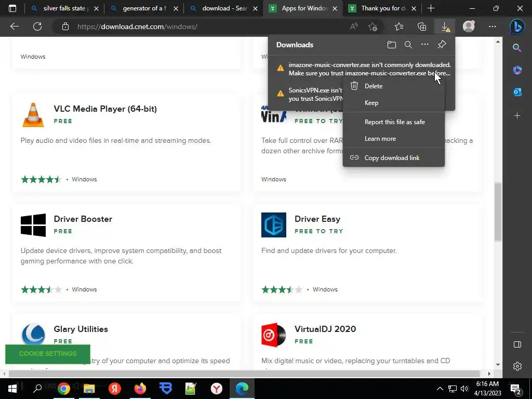This screenshot has height=399, width=532.
Task: Open the Windows Start menu
Action: (12, 389)
